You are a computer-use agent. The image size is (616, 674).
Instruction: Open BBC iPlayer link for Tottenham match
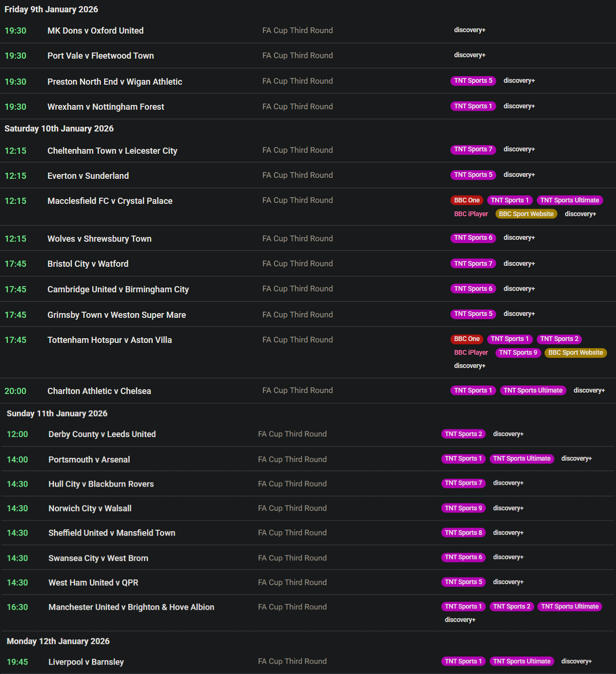(x=471, y=353)
